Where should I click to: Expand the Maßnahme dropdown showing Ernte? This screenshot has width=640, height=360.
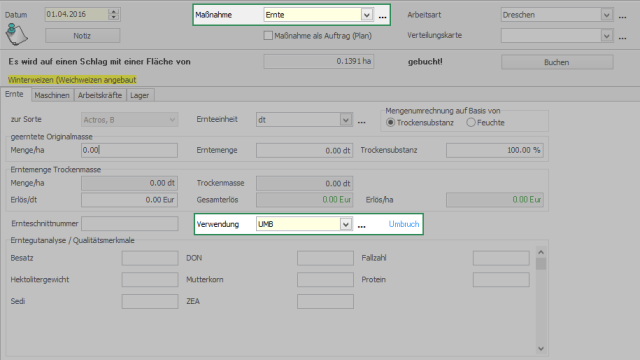367,15
